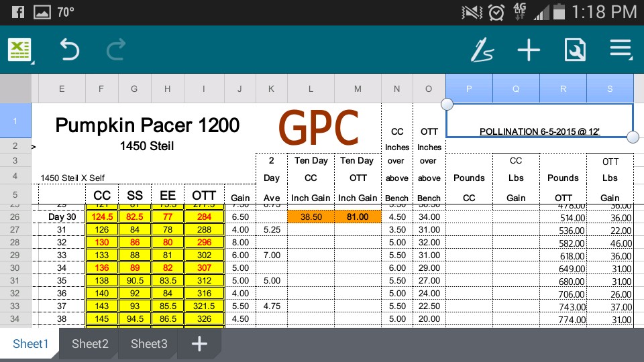Tap the bottom-right selection handle
The height and width of the screenshot is (362, 644).
pos(632,137)
